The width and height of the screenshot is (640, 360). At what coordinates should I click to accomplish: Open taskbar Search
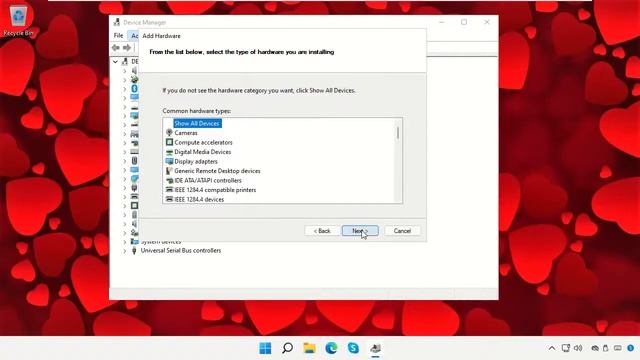pyautogui.click(x=287, y=348)
